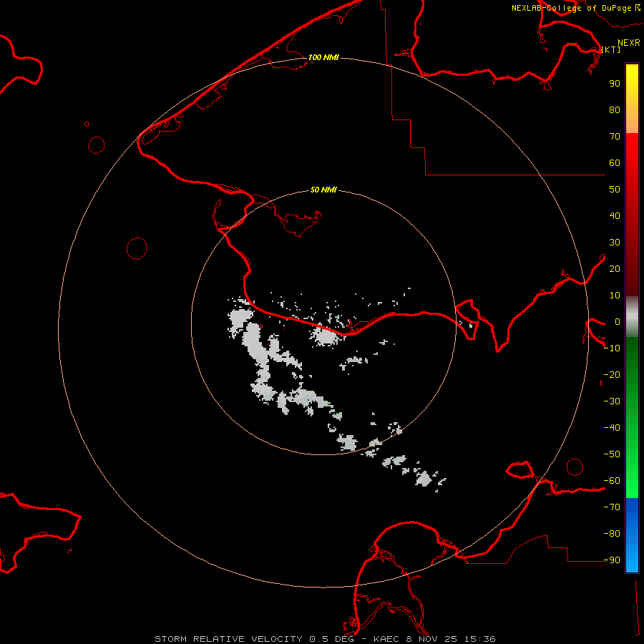This screenshot has height=644, width=644.
Task: Select the positive 10 scale value
Action: tap(615, 296)
